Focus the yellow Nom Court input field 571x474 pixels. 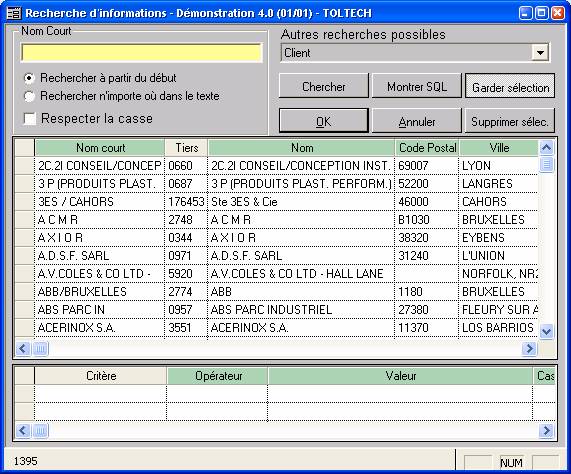[x=142, y=53]
